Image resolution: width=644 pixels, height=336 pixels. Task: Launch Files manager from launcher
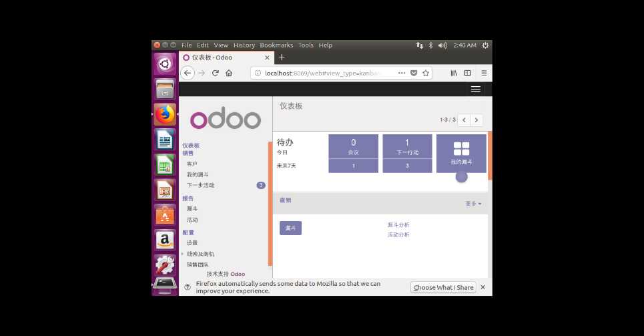165,90
